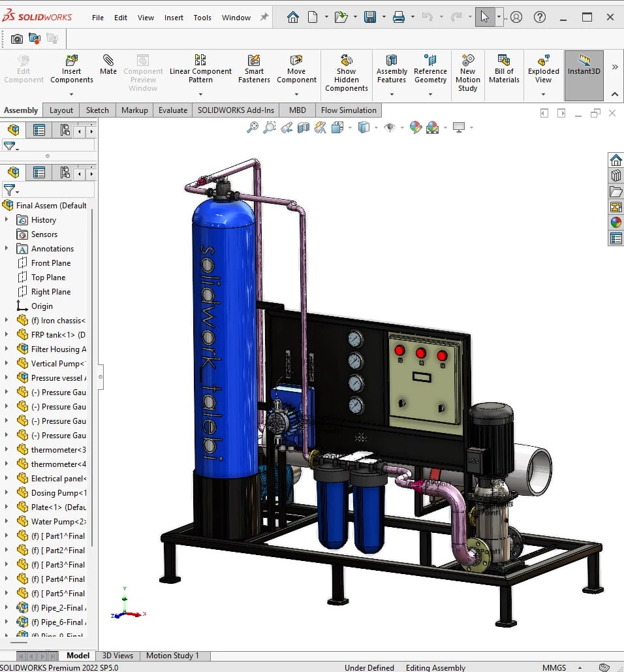Select the Water Pump component
This screenshot has height=672, width=624.
pos(58,521)
